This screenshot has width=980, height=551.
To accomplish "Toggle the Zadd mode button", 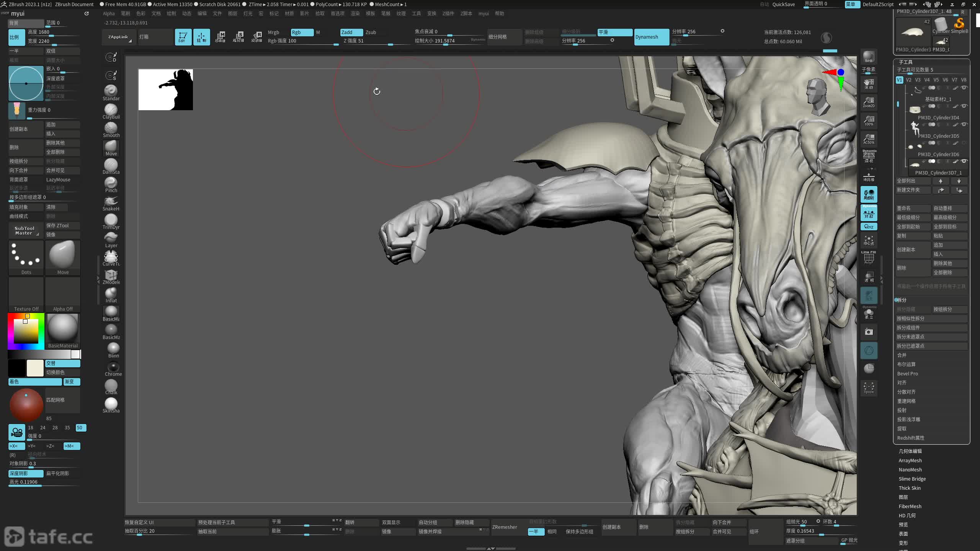I will coord(351,33).
